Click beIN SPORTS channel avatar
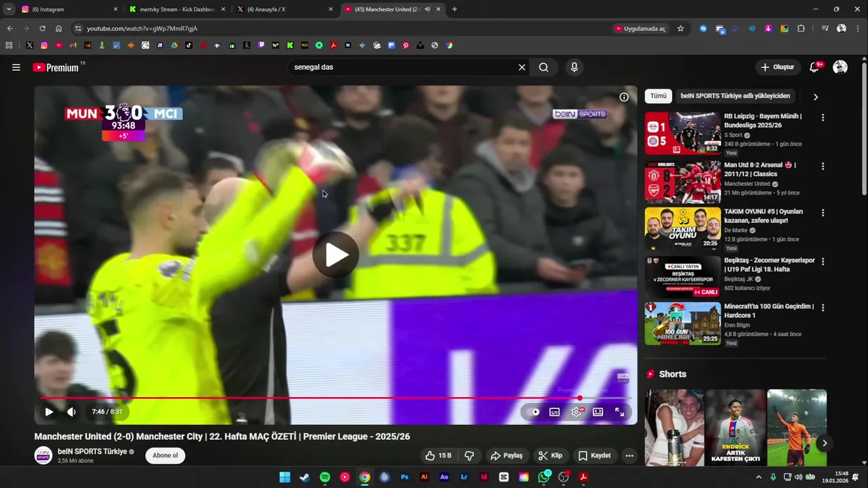The image size is (868, 488). (x=43, y=455)
